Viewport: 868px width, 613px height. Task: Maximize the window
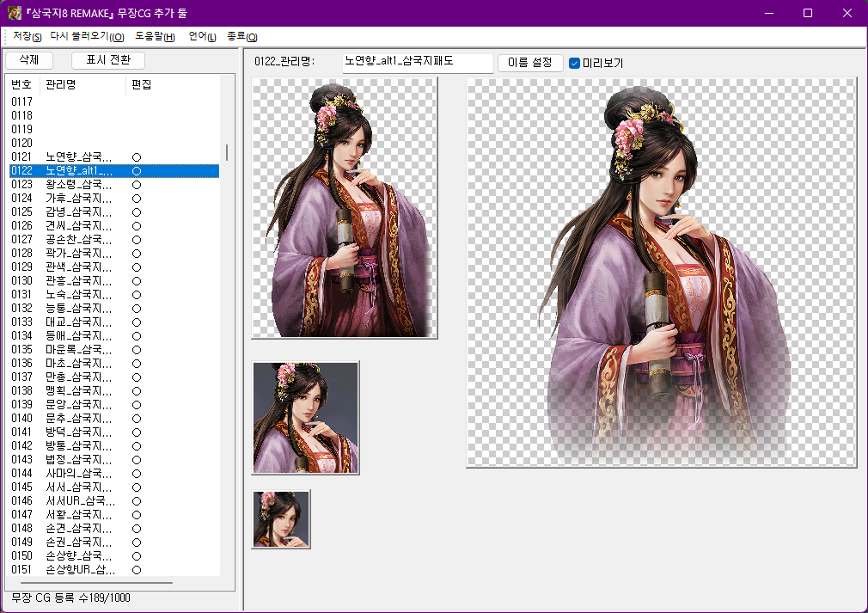[x=808, y=13]
